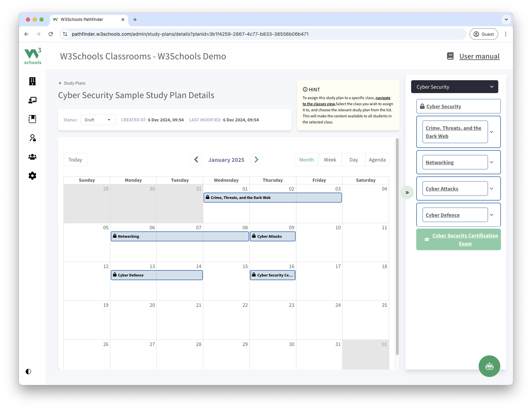This screenshot has height=410, width=532.
Task: Open the groups people icon in sidebar
Action: point(32,157)
